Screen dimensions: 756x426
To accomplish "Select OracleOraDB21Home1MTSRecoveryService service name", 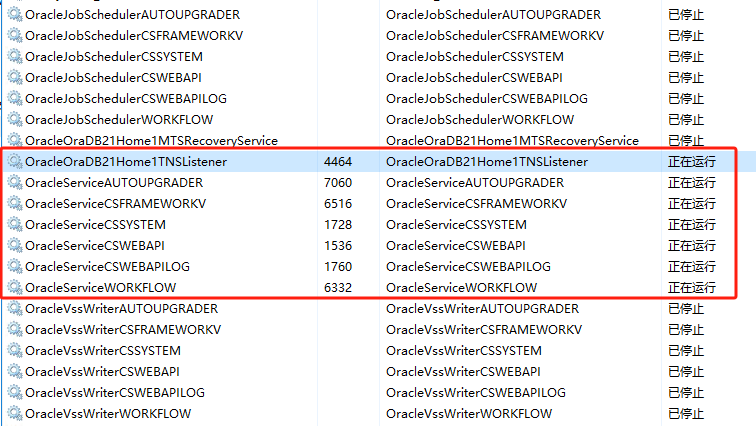I will (151, 140).
